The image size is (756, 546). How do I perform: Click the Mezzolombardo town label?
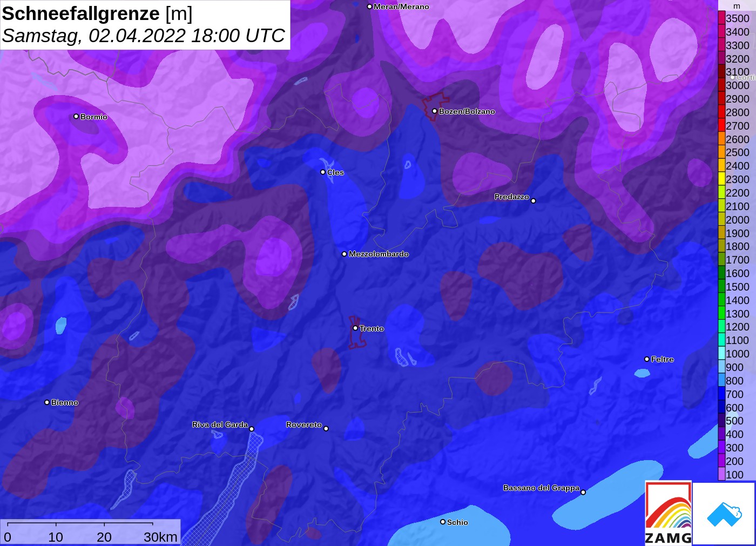click(379, 254)
